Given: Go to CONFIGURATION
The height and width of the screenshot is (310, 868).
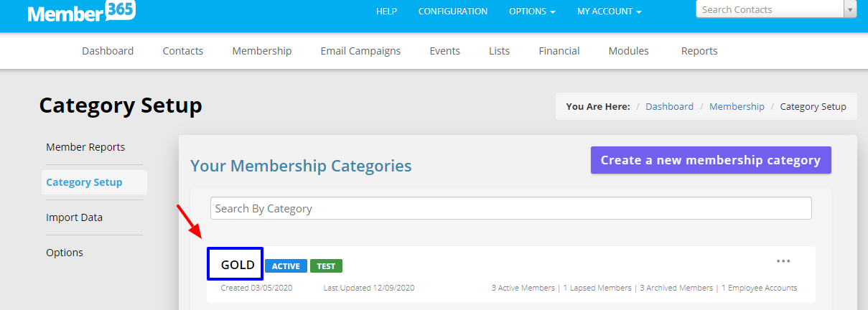Looking at the screenshot, I should 453,11.
